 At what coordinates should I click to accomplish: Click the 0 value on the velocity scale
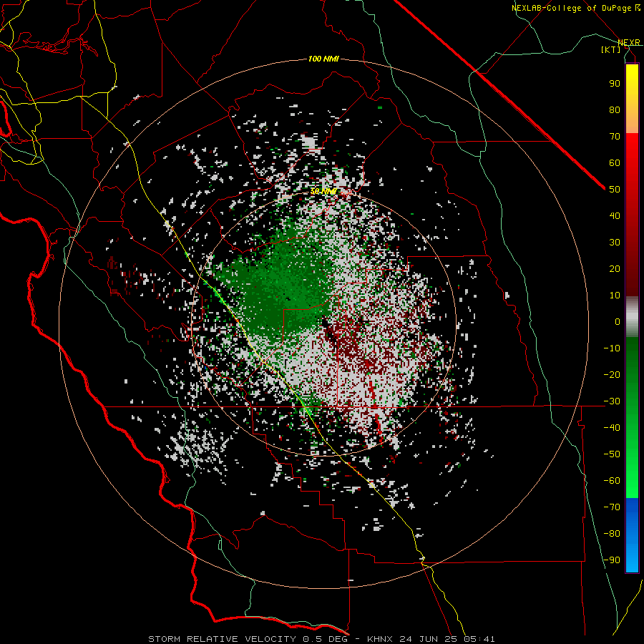(x=618, y=322)
